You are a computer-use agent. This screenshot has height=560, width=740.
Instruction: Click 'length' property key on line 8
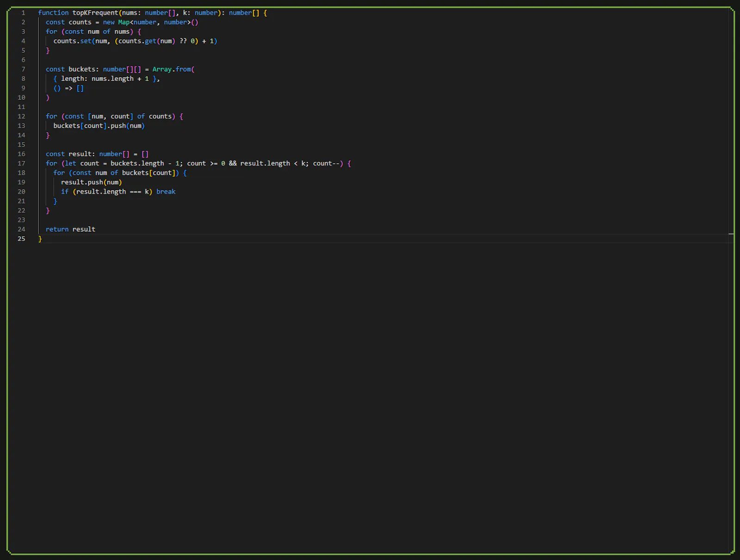tap(73, 79)
